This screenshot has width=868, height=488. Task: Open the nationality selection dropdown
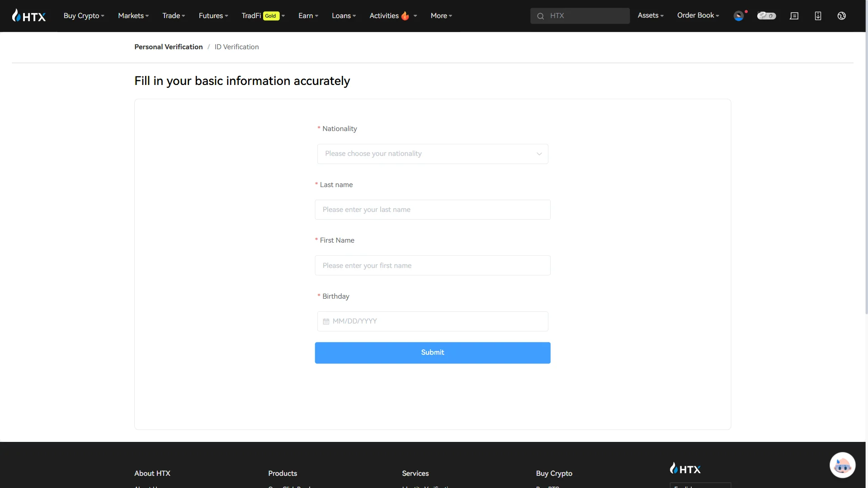pos(433,154)
